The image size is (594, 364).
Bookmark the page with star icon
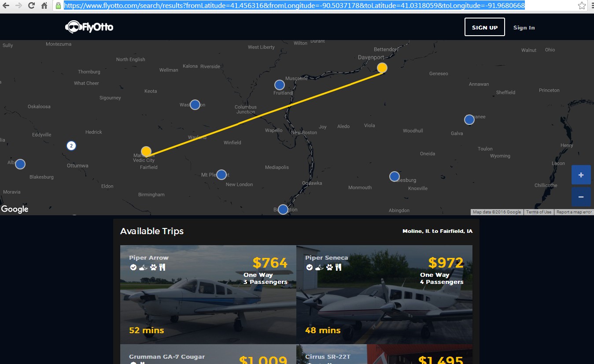(x=582, y=6)
